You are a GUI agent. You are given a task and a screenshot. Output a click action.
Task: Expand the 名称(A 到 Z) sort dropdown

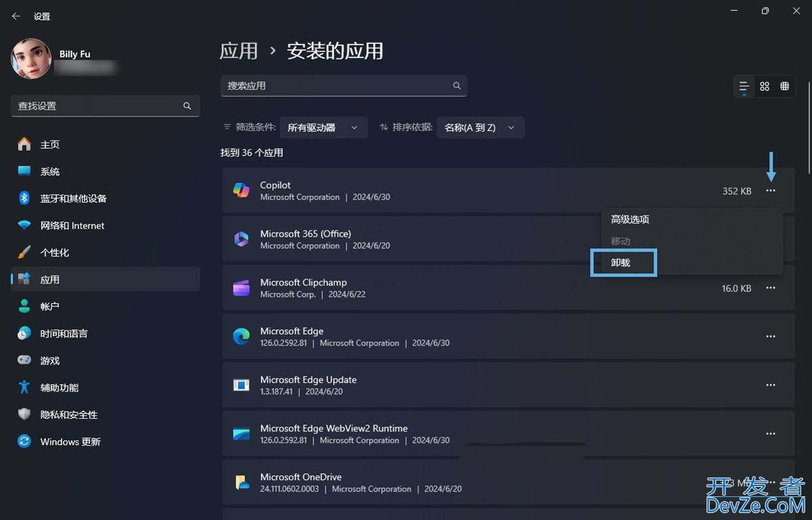[480, 128]
